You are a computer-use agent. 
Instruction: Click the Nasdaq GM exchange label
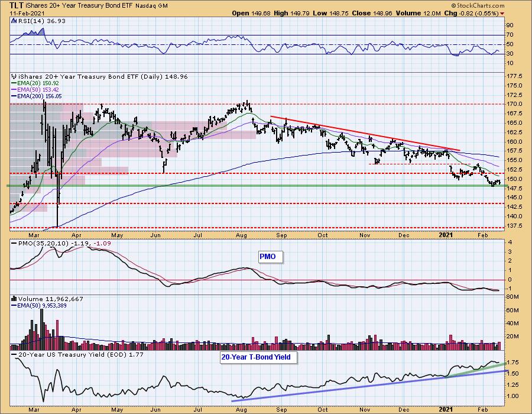152,6
